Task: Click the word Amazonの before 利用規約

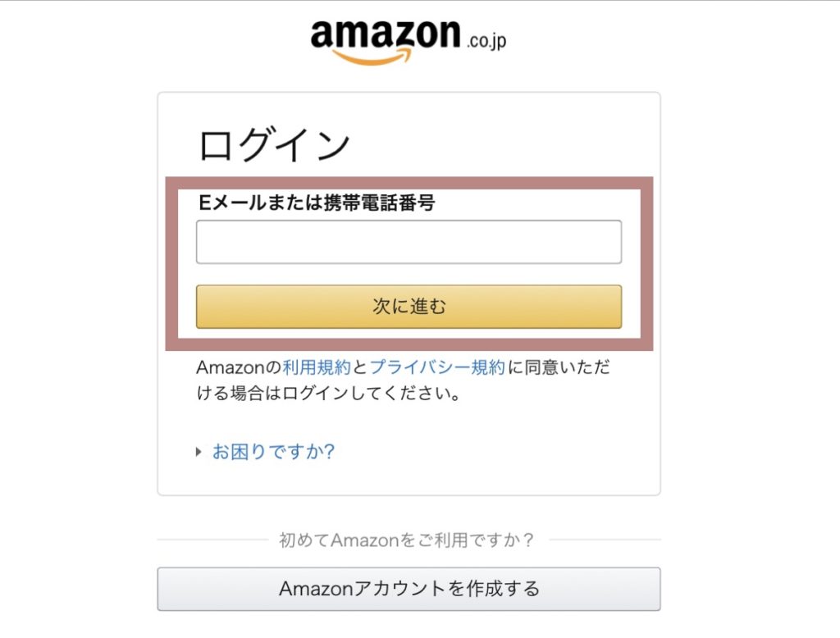Action: tap(239, 367)
